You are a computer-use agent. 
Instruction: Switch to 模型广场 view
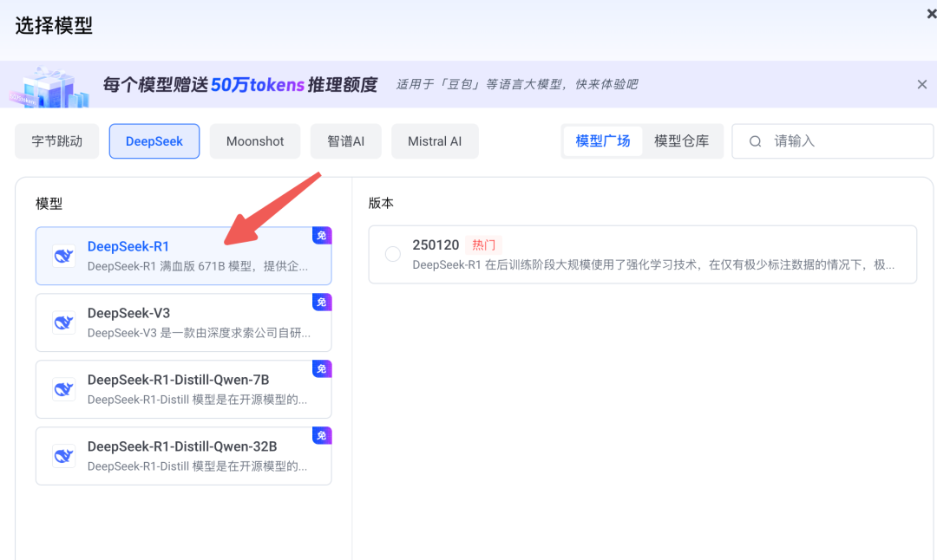point(602,141)
